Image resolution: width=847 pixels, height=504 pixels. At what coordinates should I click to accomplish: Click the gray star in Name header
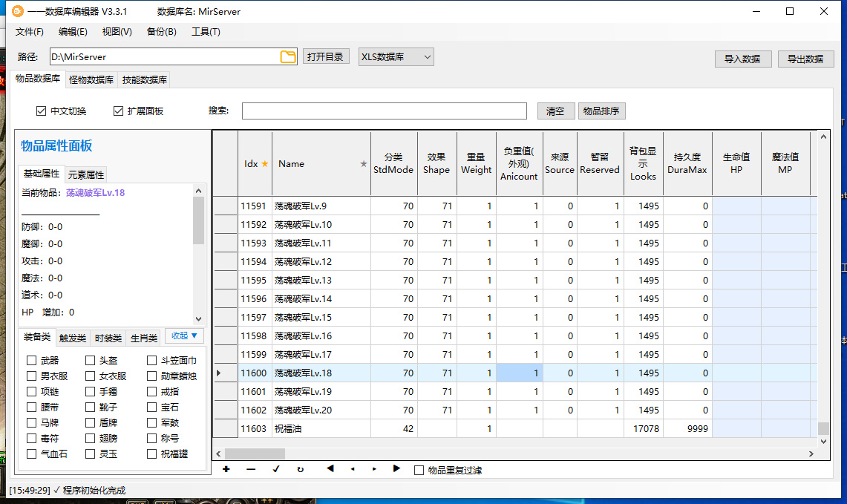pyautogui.click(x=364, y=164)
